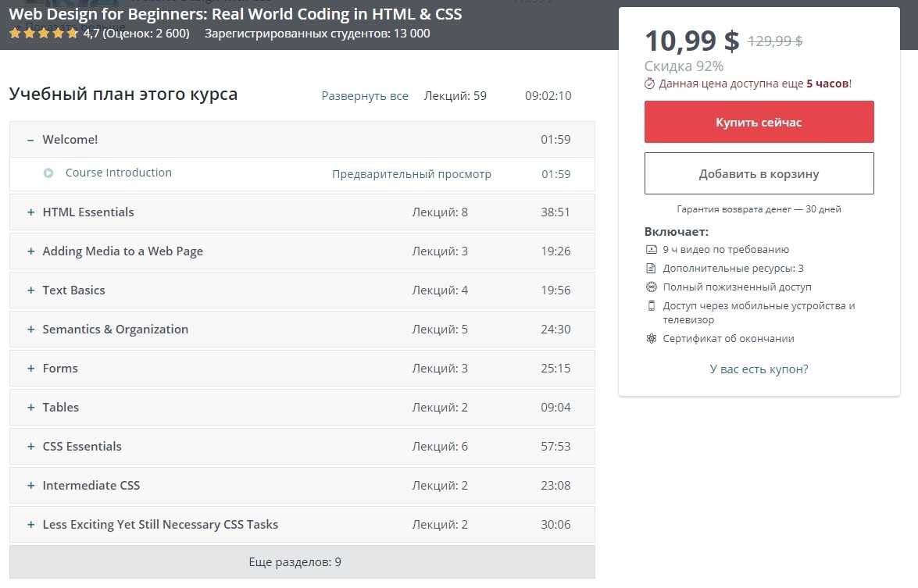The image size is (918, 588).
Task: Collapse the Welcome! section
Action: [30, 140]
